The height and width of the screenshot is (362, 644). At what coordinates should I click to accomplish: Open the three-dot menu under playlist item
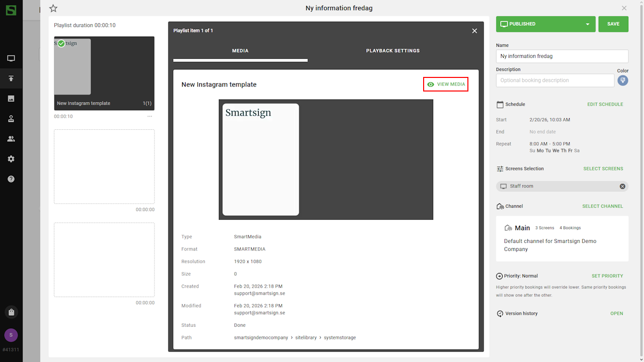(149, 117)
